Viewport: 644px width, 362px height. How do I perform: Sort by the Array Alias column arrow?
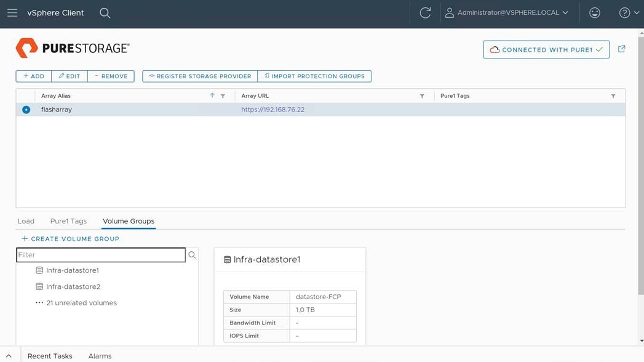pyautogui.click(x=212, y=95)
